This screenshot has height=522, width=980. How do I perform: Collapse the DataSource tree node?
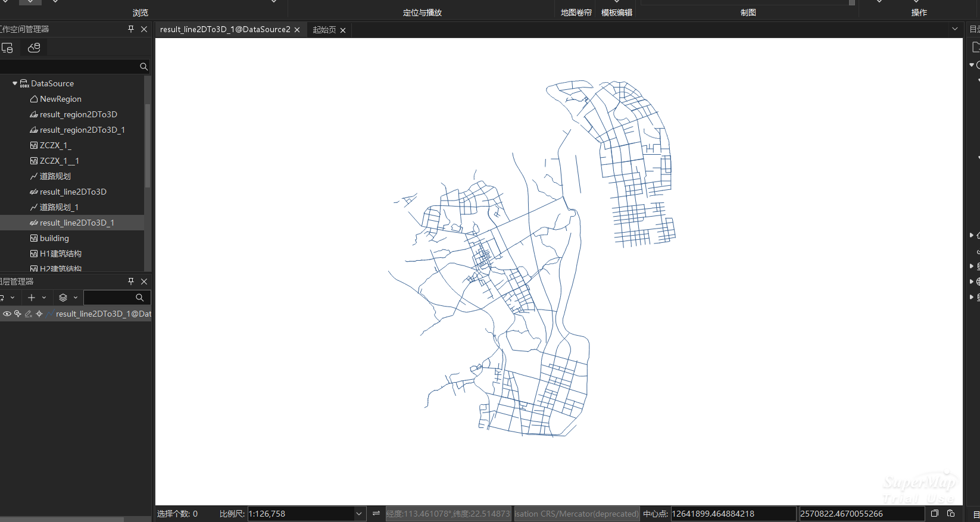coord(15,83)
